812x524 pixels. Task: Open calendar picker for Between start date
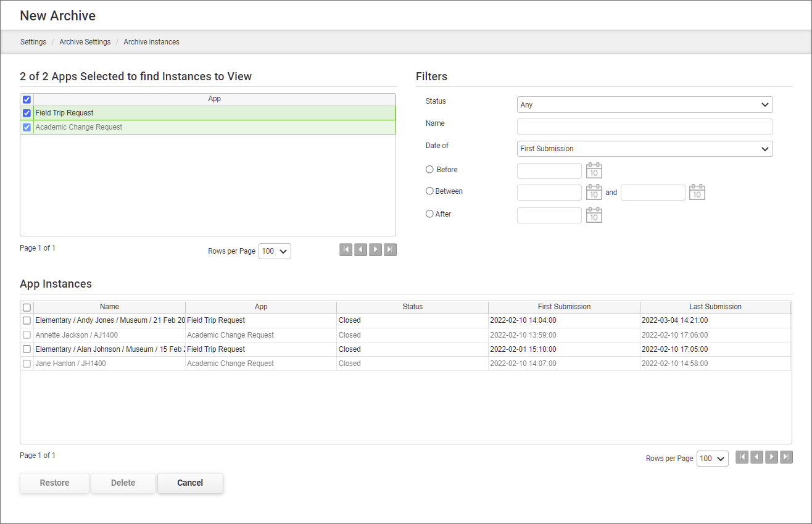point(594,192)
